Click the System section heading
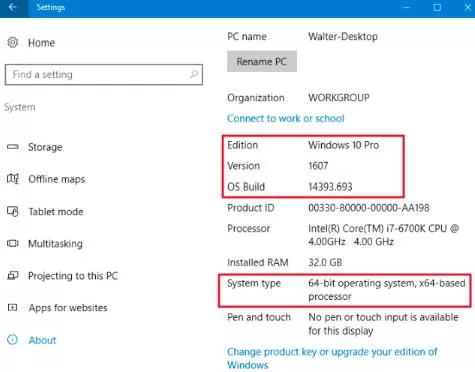The image size is (475, 372). click(x=20, y=107)
